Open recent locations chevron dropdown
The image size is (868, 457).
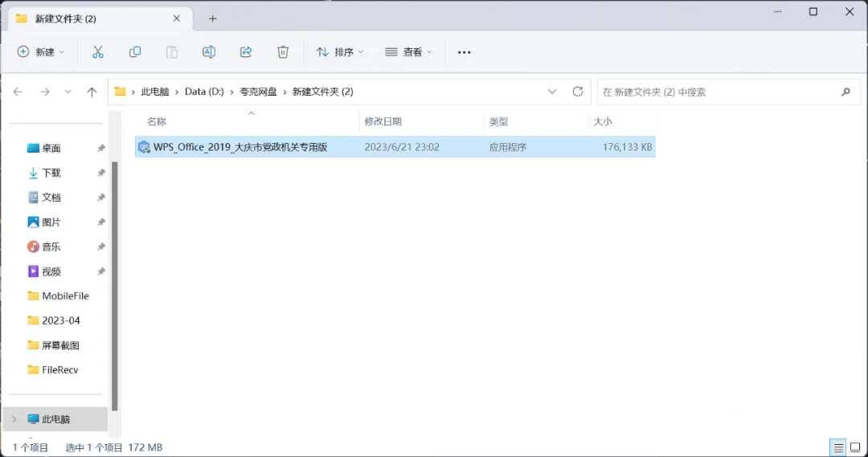(x=68, y=92)
